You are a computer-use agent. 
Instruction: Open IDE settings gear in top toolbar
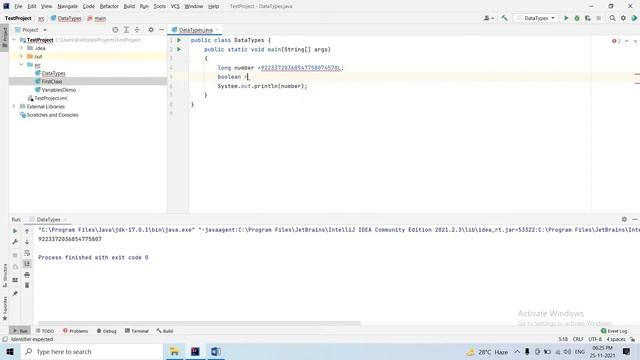point(623,18)
